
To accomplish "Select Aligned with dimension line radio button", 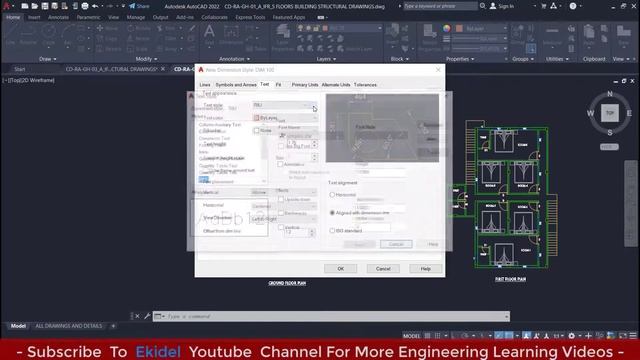I will click(332, 213).
